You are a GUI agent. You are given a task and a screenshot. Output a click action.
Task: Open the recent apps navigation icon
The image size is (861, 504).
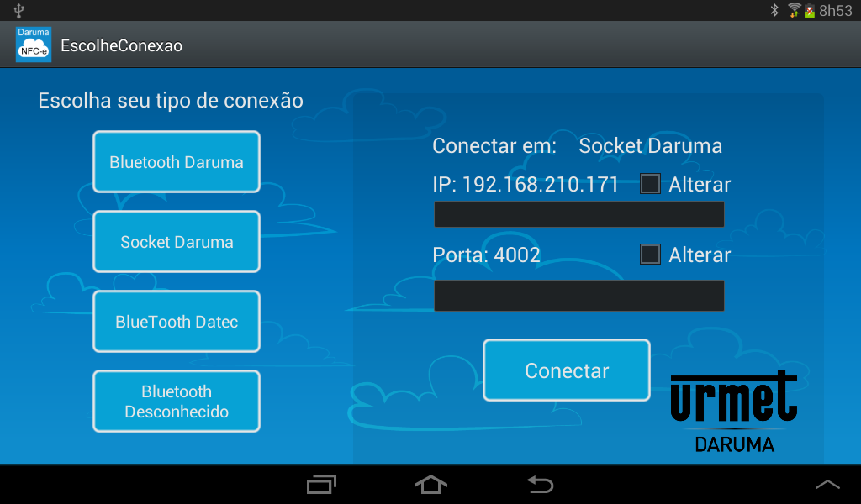pyautogui.click(x=321, y=484)
